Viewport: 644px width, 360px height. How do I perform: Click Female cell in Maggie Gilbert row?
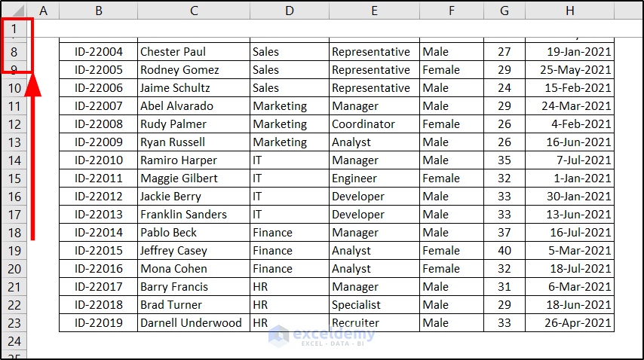451,178
